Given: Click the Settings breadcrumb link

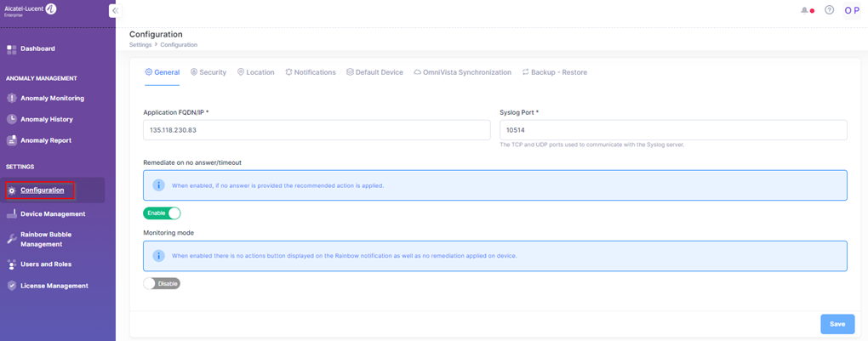Looking at the screenshot, I should [x=140, y=44].
